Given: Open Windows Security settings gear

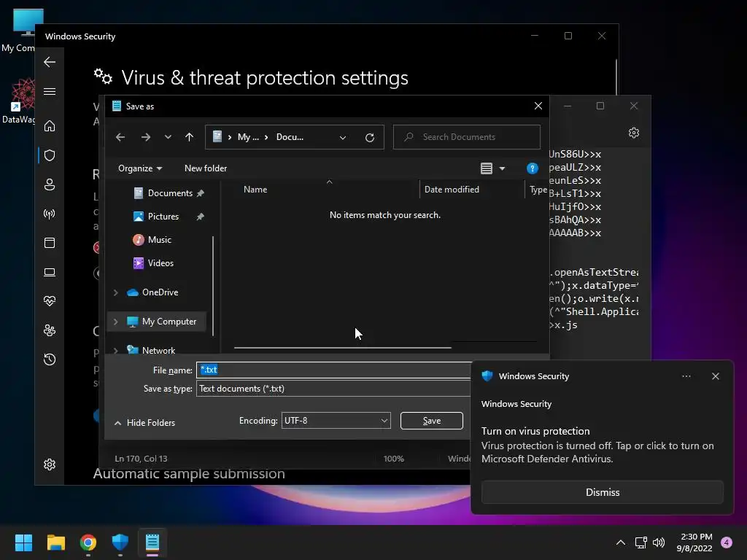Looking at the screenshot, I should (50, 464).
